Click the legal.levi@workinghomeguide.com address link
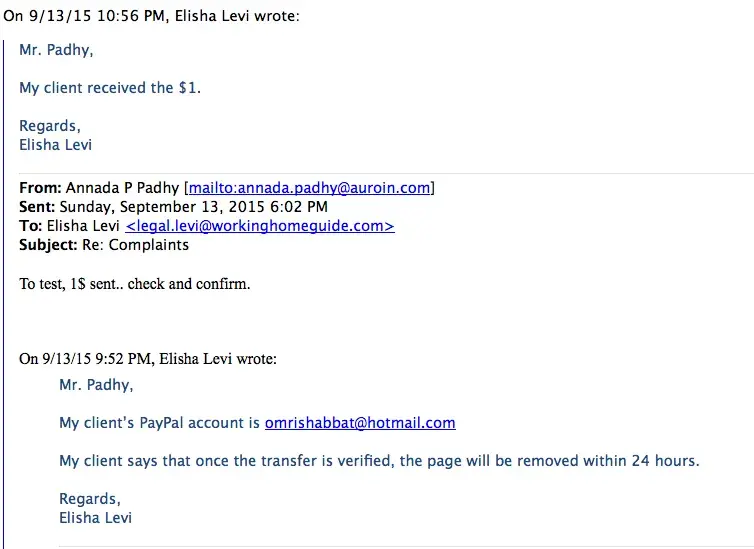This screenshot has height=549, width=754. pos(260,226)
